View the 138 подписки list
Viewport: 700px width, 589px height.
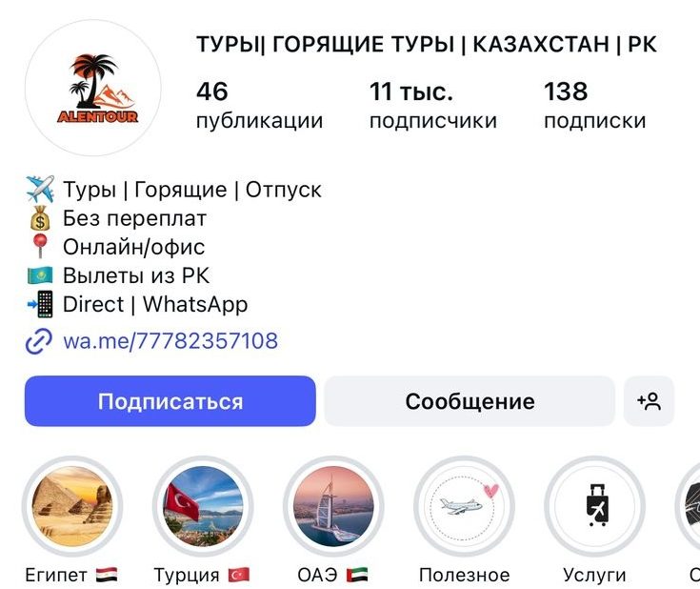(x=594, y=106)
